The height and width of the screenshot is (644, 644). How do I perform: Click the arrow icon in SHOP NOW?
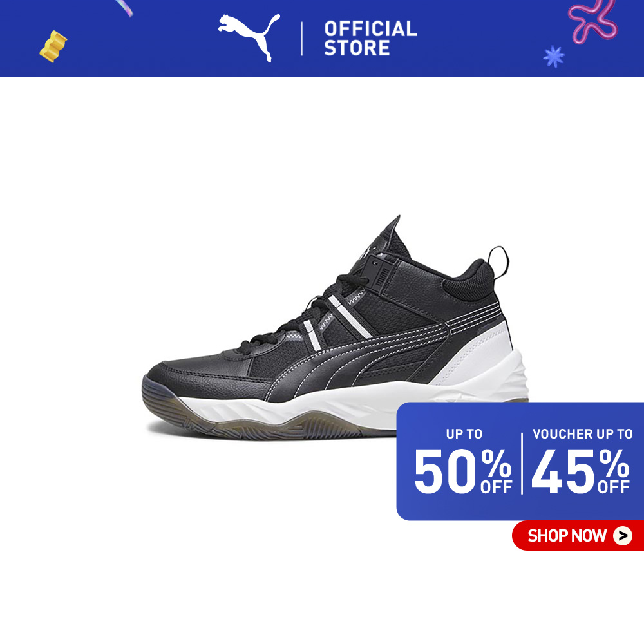(623, 536)
